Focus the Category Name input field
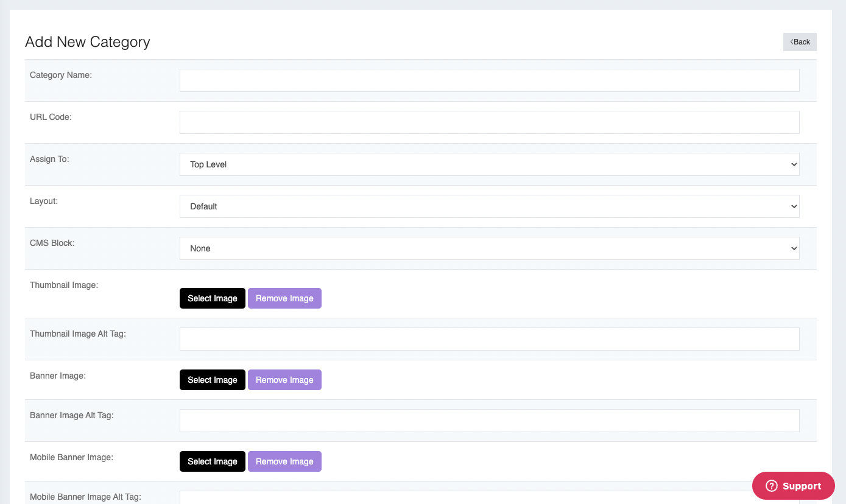This screenshot has width=846, height=504. coord(489,80)
